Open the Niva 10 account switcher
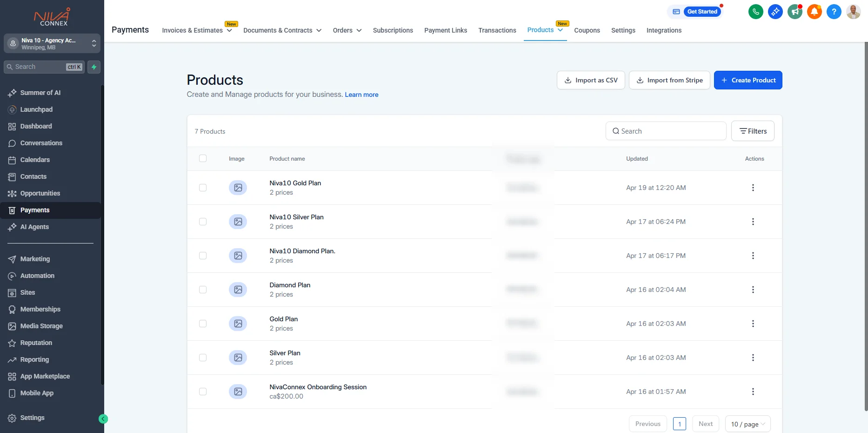Viewport: 868px width, 433px height. coord(52,44)
